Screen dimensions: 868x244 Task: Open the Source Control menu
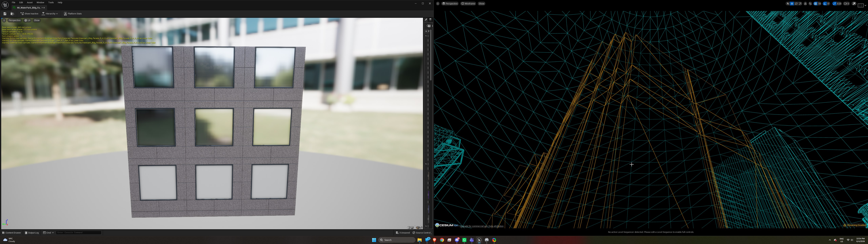pos(422,232)
